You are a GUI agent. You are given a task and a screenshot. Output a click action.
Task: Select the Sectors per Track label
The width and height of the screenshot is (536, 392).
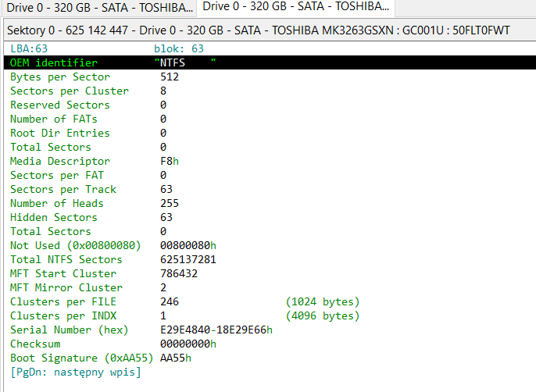click(x=63, y=189)
